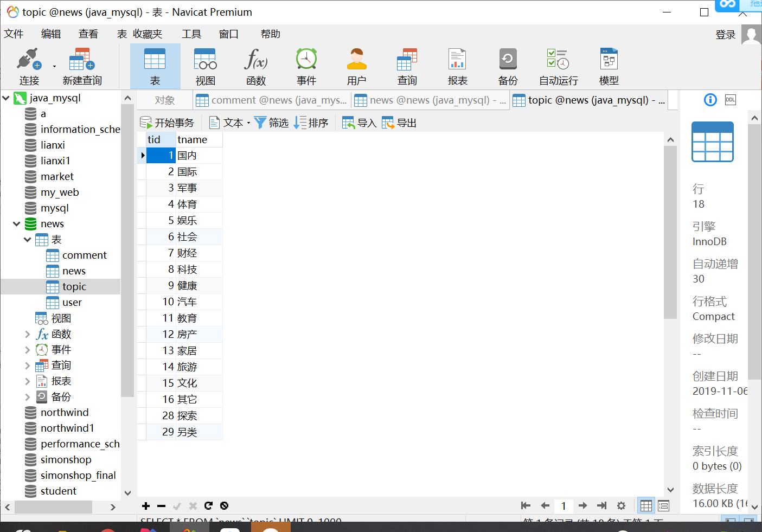The image size is (762, 532).
Task: Click the information (i) panel icon
Action: [710, 100]
